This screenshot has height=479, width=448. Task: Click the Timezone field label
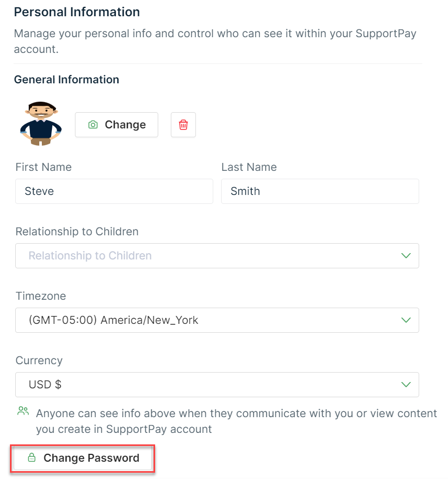(x=41, y=296)
